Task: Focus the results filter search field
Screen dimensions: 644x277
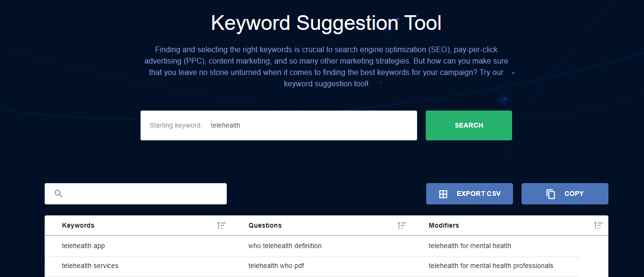Action: (142, 194)
